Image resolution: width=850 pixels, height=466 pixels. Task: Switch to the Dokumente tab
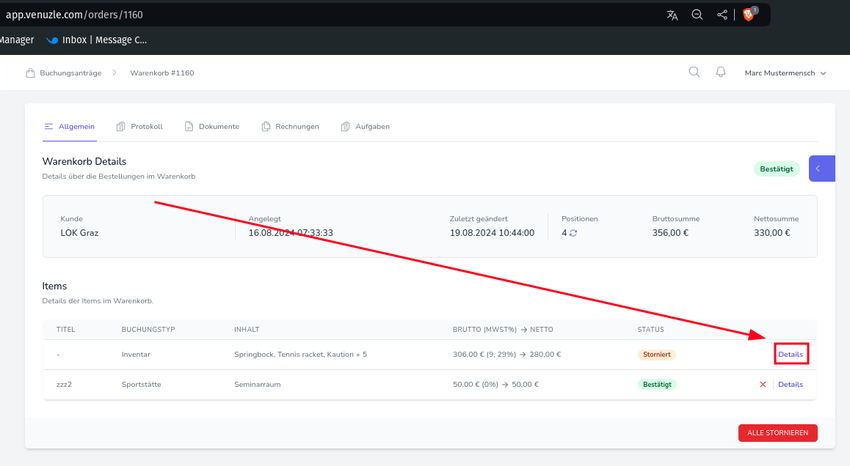(212, 126)
